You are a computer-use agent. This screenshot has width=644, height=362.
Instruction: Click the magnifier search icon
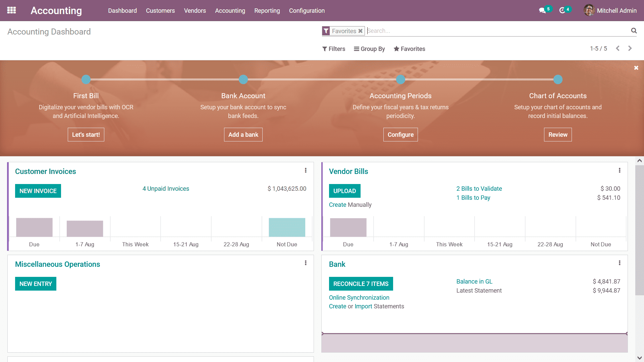click(x=634, y=31)
